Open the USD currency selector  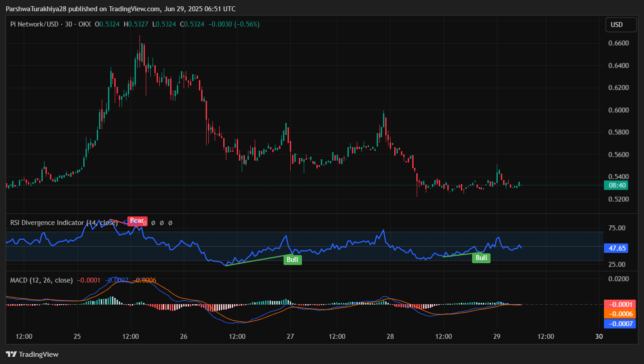point(621,25)
